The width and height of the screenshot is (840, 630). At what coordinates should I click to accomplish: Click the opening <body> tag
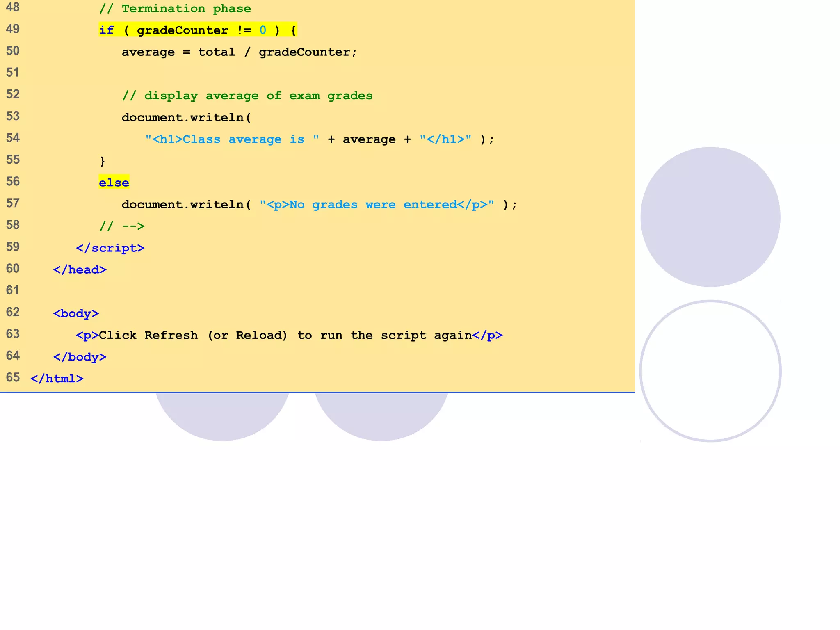76,313
